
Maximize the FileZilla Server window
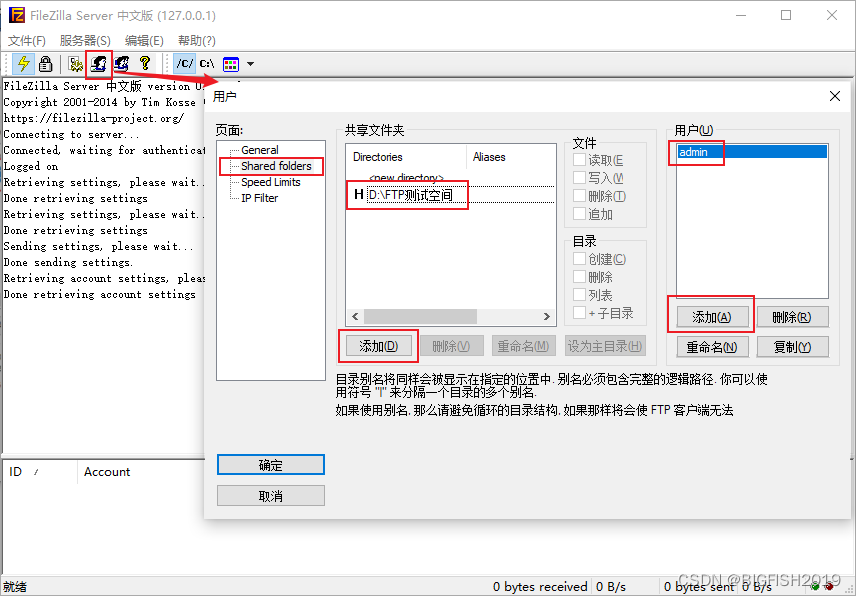pyautogui.click(x=786, y=15)
